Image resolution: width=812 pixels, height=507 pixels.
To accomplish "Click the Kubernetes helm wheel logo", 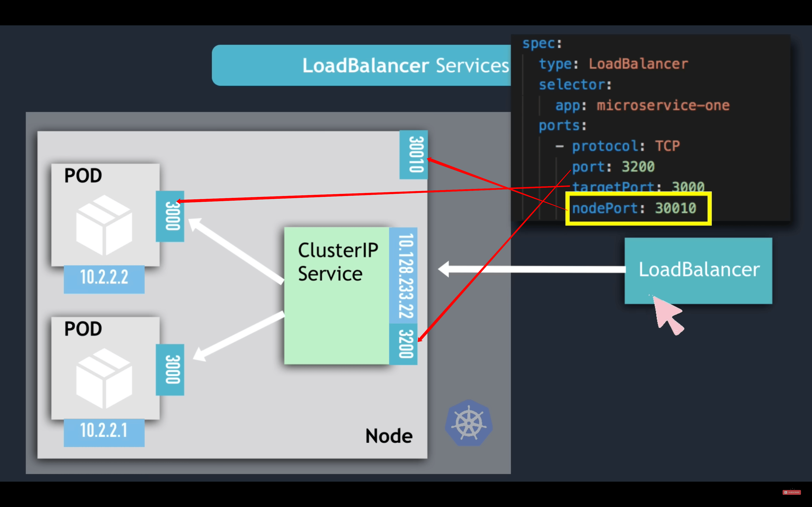I will [469, 423].
